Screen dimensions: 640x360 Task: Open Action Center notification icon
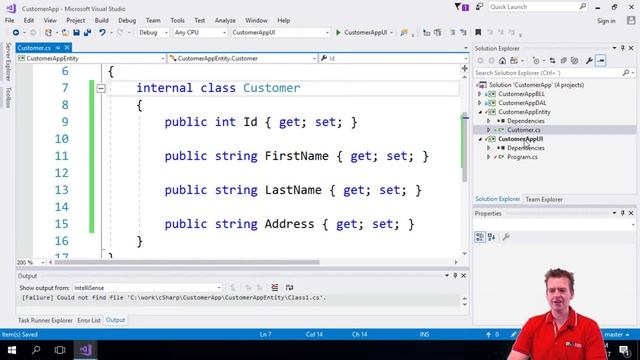pyautogui.click(x=624, y=350)
